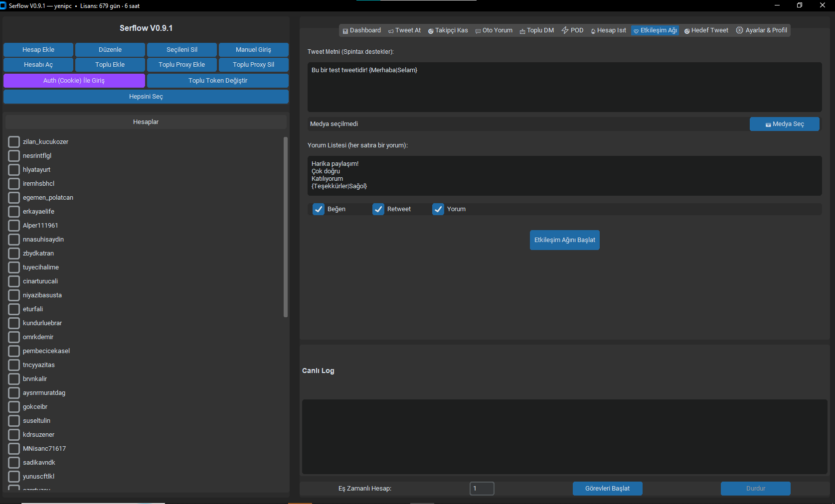Click the Medya Seç button
The image size is (835, 504).
(785, 124)
